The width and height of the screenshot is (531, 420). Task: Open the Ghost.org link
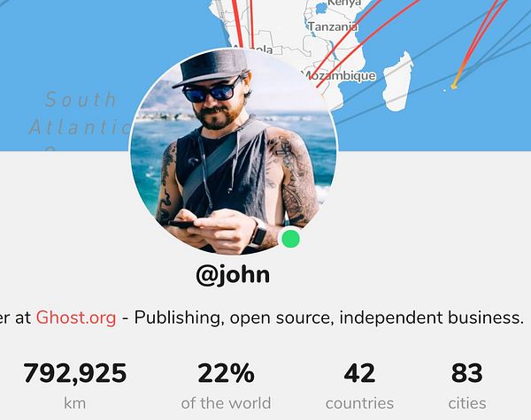click(76, 317)
